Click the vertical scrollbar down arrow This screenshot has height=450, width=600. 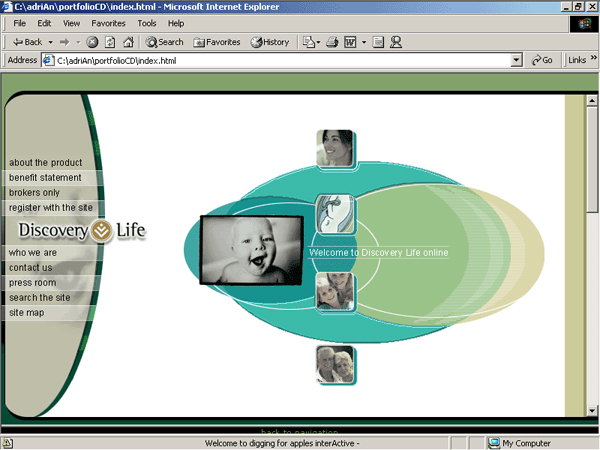(x=593, y=411)
